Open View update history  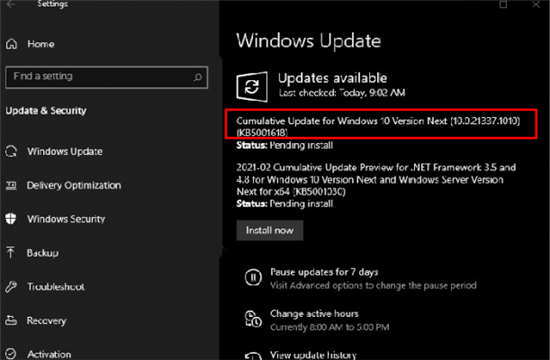pos(313,355)
